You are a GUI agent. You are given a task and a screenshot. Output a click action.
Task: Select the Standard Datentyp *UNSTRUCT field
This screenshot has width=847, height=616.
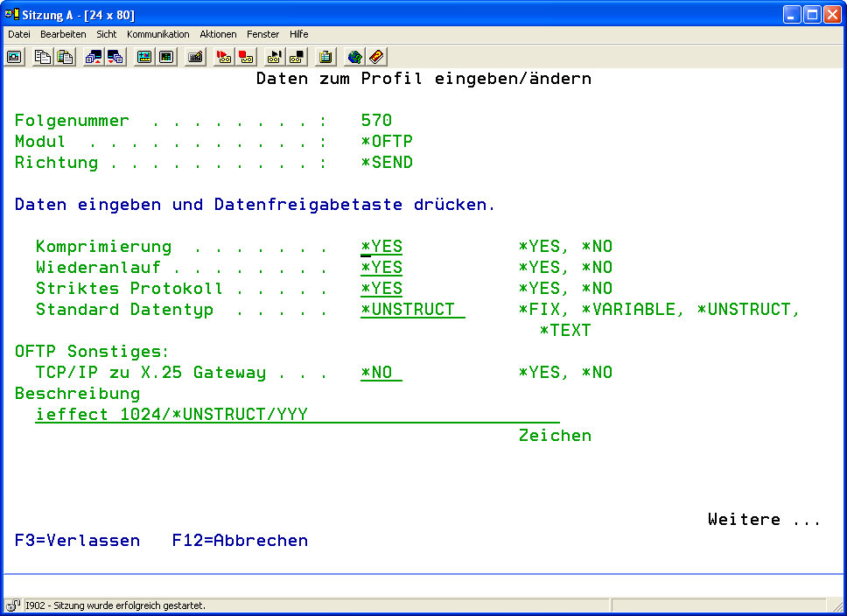(x=411, y=310)
